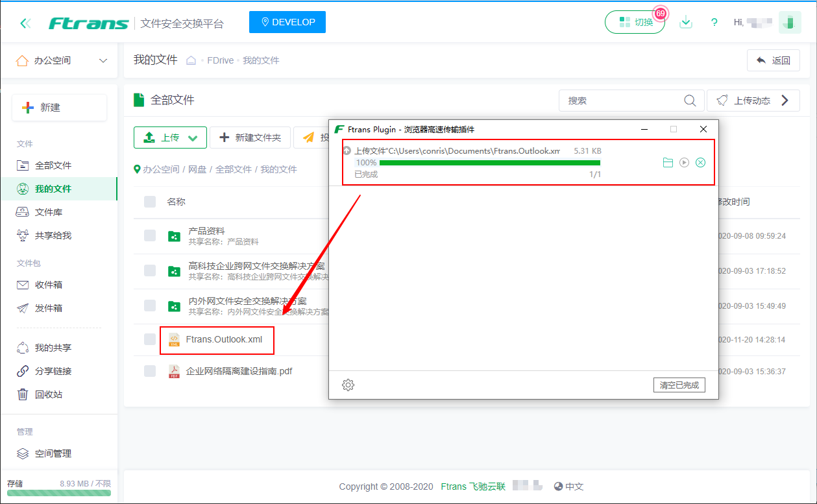The height and width of the screenshot is (504, 817).
Task: Click the 全部文件 green document icon
Action: pos(138,100)
